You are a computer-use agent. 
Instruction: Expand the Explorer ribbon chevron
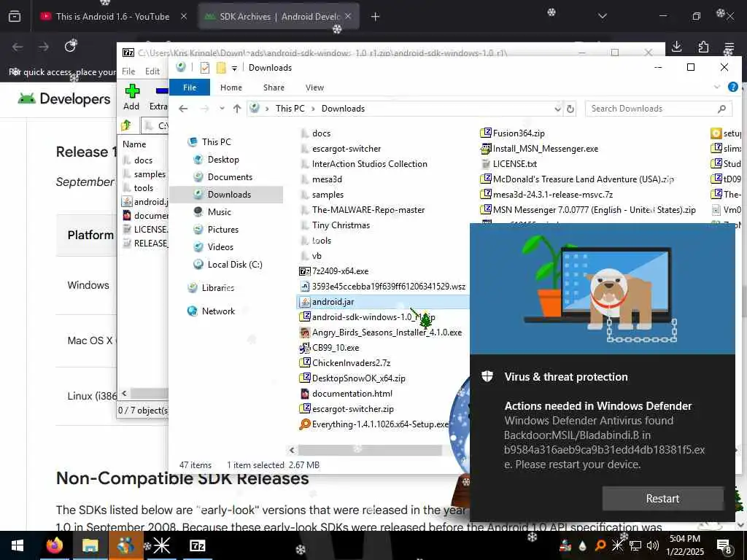(716, 87)
